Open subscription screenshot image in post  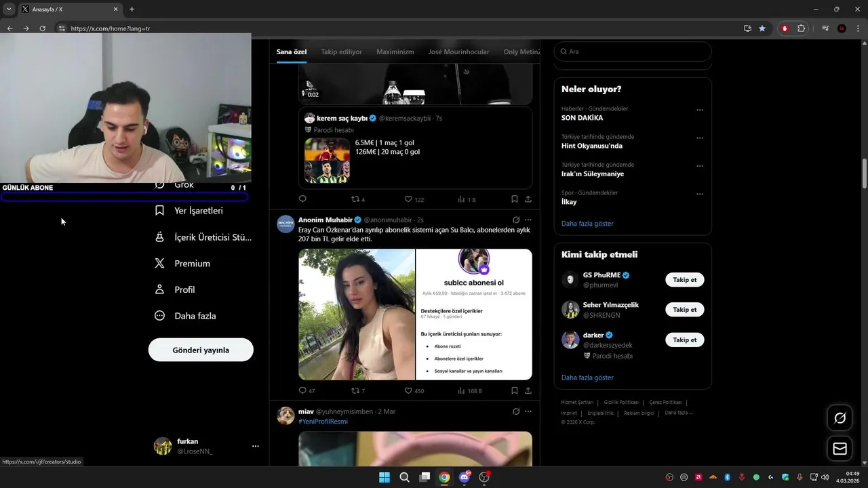[474, 314]
